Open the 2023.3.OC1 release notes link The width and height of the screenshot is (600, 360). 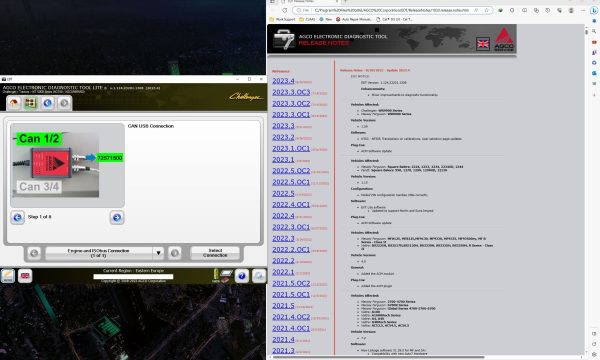tap(291, 114)
